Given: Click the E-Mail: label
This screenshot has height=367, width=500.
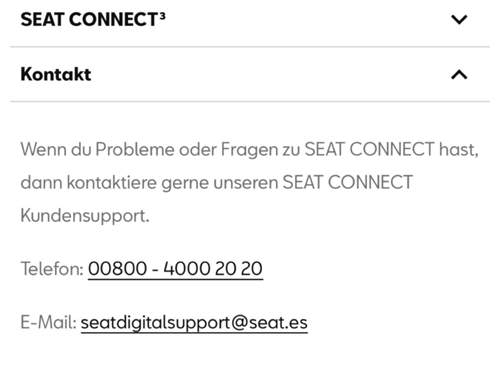Looking at the screenshot, I should pos(49,323).
